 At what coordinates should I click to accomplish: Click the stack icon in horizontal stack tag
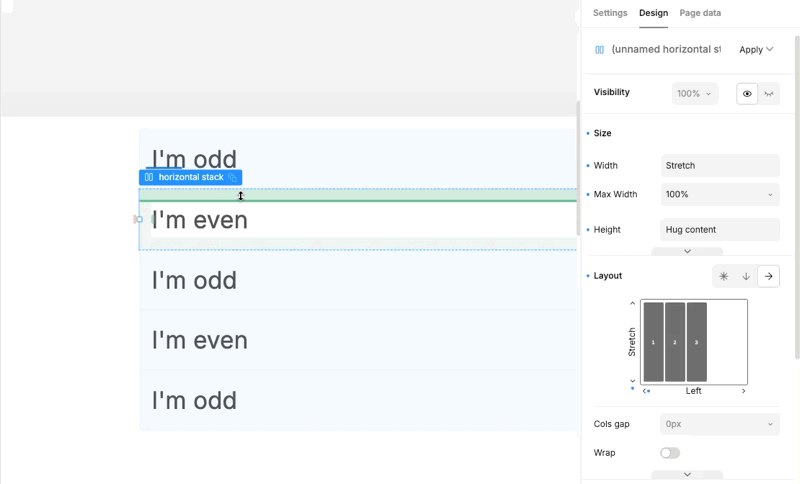point(148,177)
